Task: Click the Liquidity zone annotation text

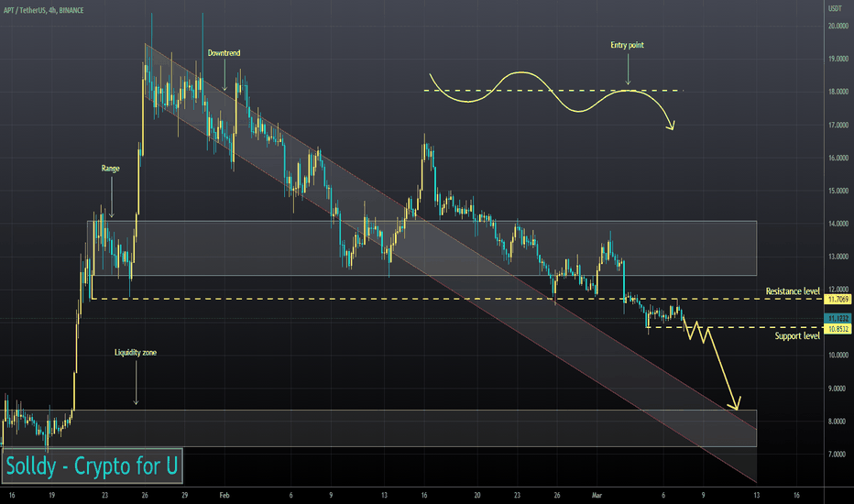Action: click(136, 353)
